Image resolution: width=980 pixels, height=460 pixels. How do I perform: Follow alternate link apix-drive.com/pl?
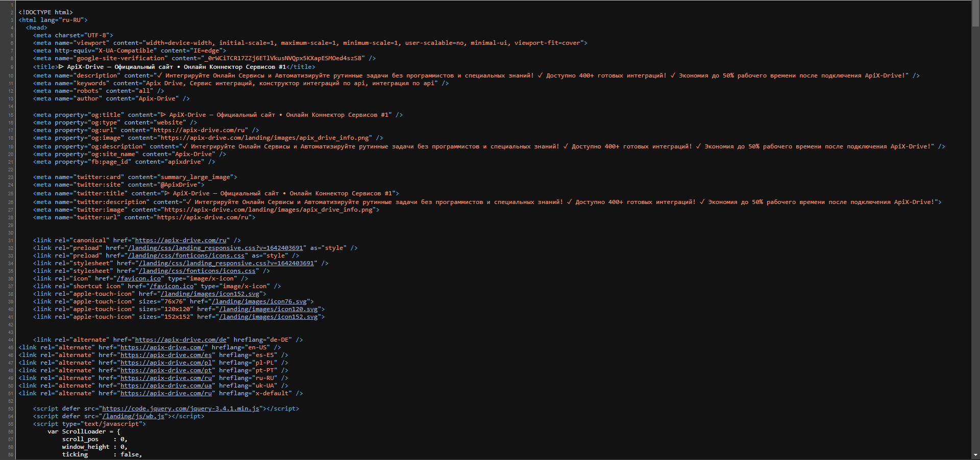tap(166, 363)
